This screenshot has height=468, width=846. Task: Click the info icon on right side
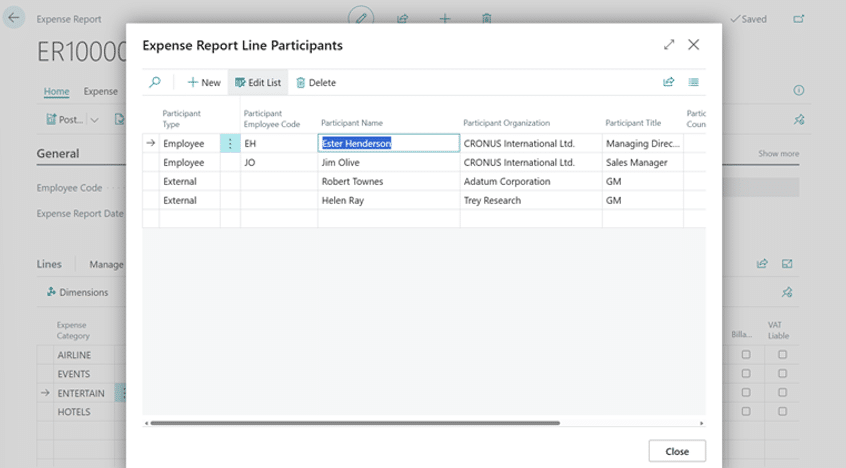coord(798,91)
